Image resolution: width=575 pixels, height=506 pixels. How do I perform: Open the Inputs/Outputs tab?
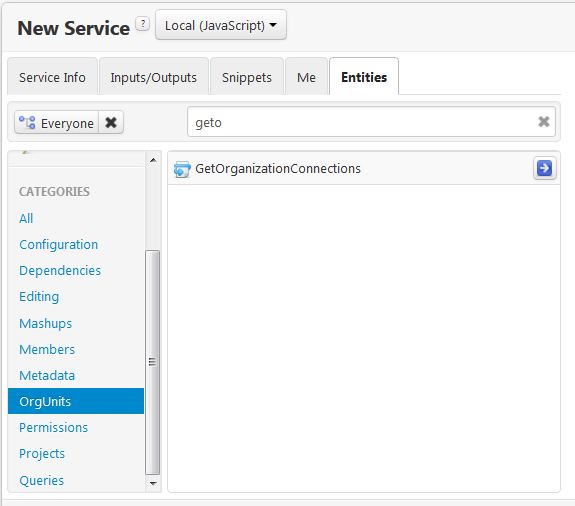tap(154, 77)
